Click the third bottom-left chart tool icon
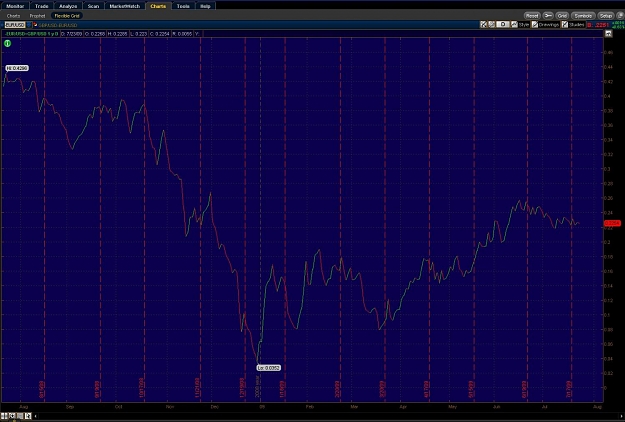The width and height of the screenshot is (625, 422). pos(20,416)
